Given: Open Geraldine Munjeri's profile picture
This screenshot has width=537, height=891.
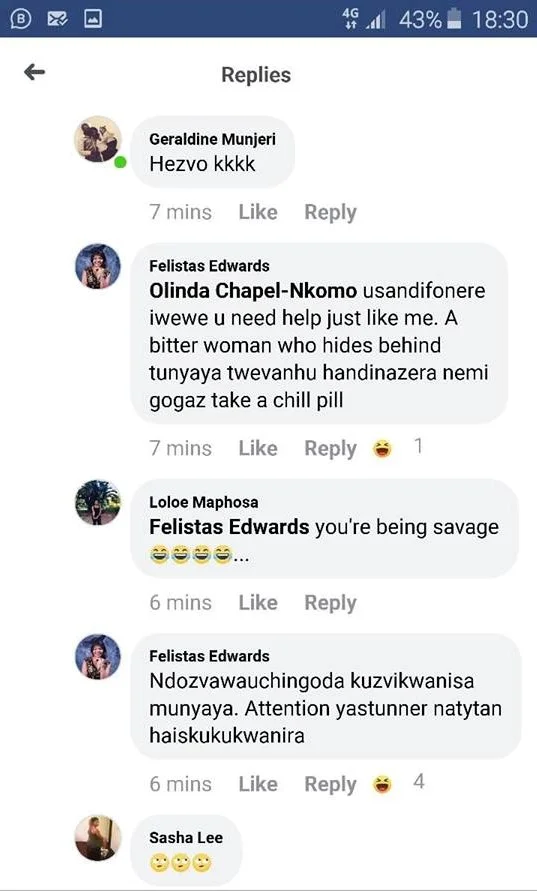Looking at the screenshot, I should tap(98, 140).
